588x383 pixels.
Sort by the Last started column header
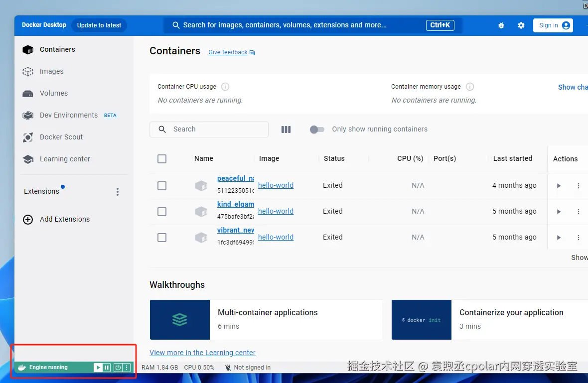(x=513, y=158)
